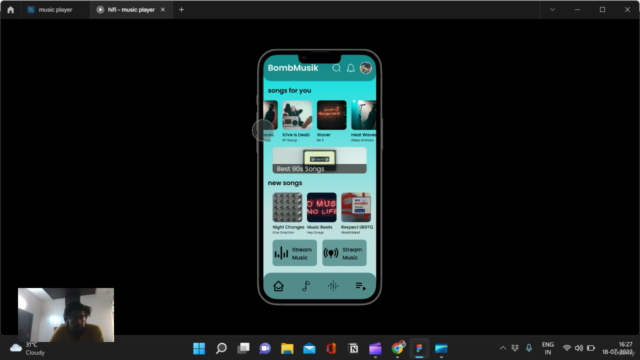The image size is (640, 360).
Task: Open the blue window app on taskbar
Action: tap(441, 348)
